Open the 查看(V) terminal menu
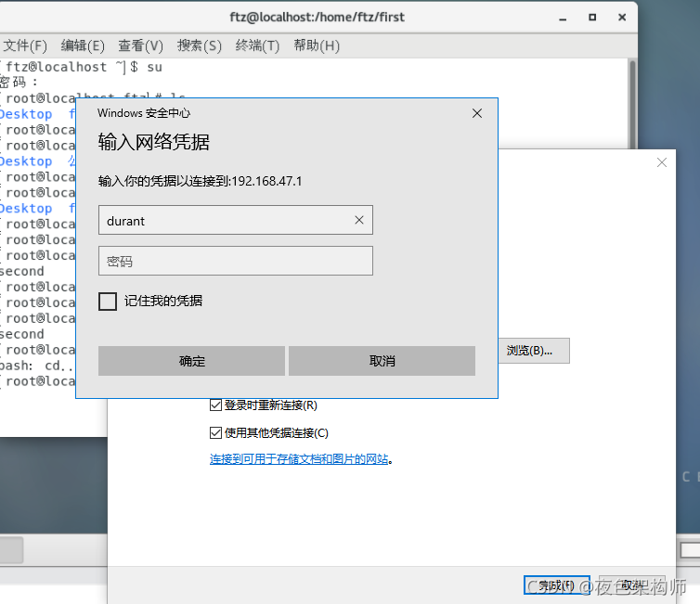Image resolution: width=700 pixels, height=604 pixels. point(140,45)
